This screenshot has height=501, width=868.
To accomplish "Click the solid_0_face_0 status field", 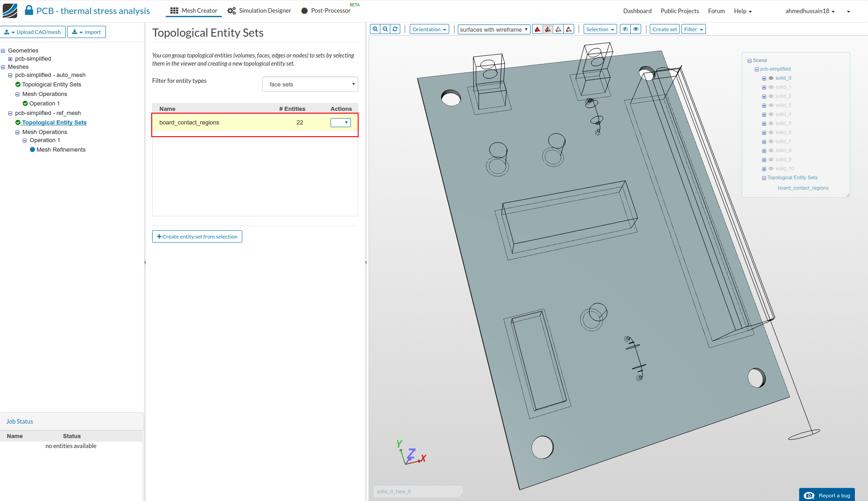I will point(418,491).
